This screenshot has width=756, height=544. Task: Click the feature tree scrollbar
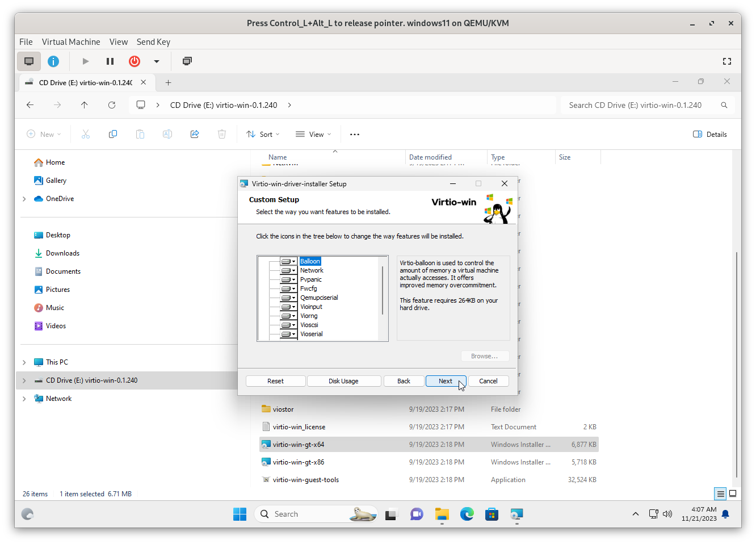[x=383, y=290]
